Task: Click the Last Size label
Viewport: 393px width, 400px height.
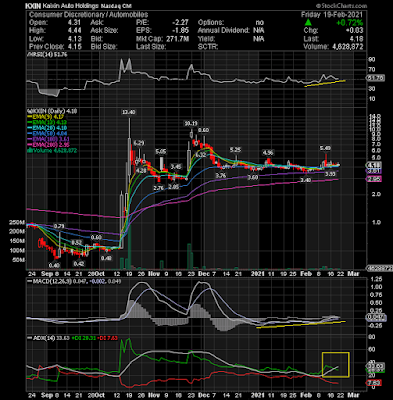Action: point(151,47)
